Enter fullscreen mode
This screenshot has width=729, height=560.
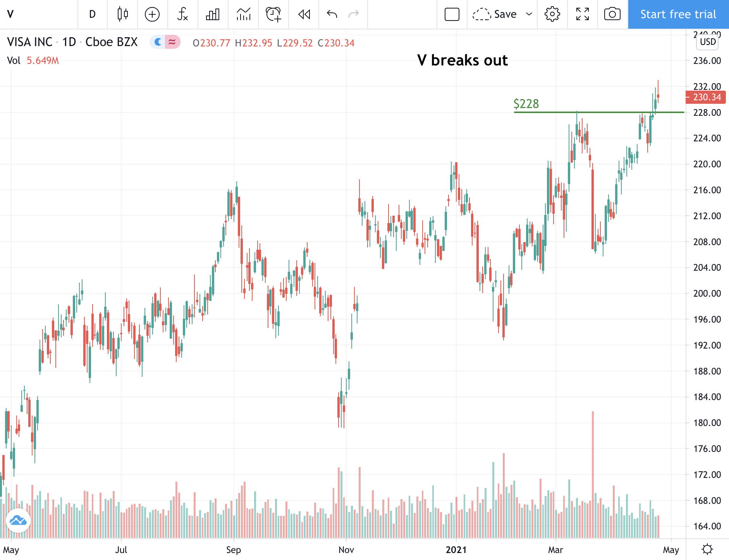pyautogui.click(x=582, y=14)
